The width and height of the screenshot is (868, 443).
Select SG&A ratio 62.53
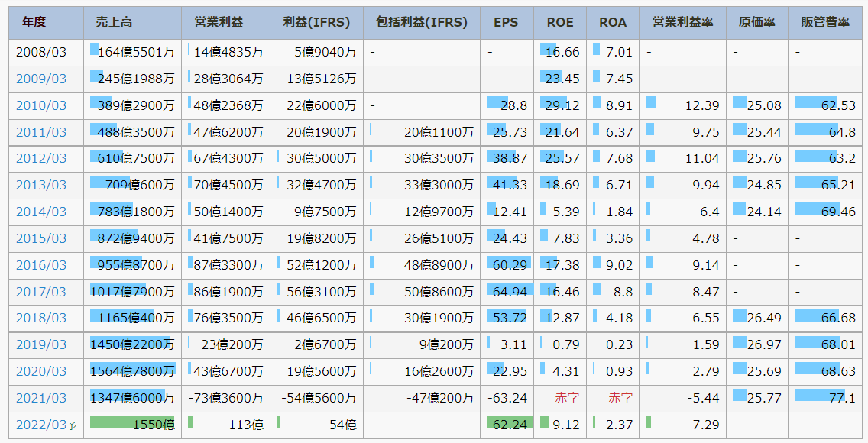tap(839, 105)
